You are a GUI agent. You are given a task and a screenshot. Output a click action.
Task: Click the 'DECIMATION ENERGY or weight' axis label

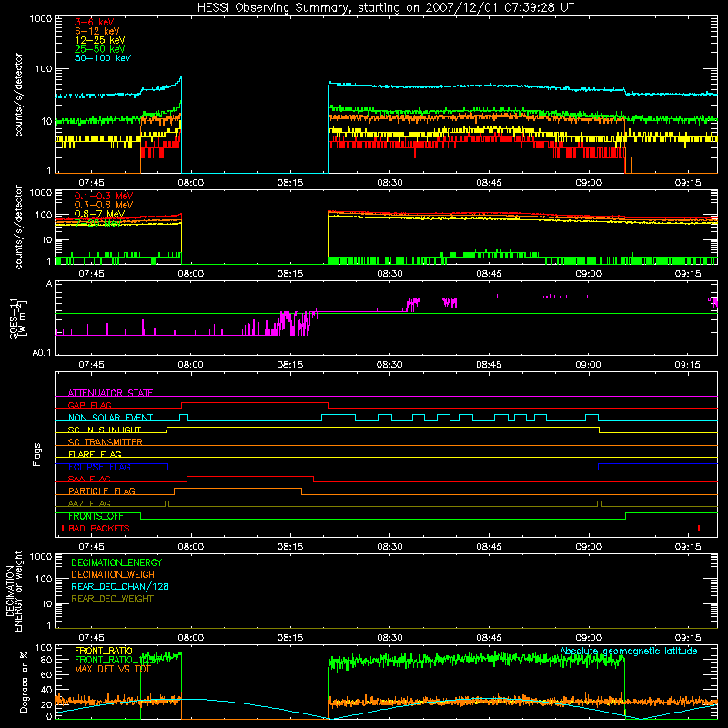click(14, 591)
